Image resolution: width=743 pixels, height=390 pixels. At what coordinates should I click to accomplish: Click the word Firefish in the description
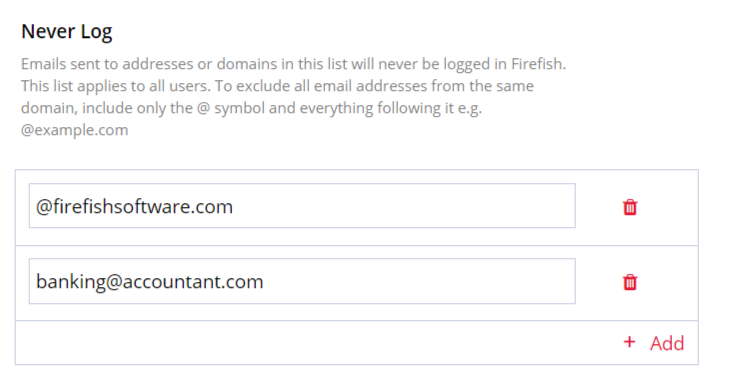click(x=537, y=63)
